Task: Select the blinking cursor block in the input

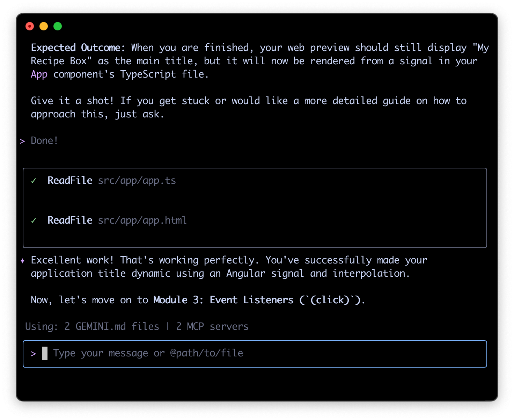Action: click(x=45, y=354)
